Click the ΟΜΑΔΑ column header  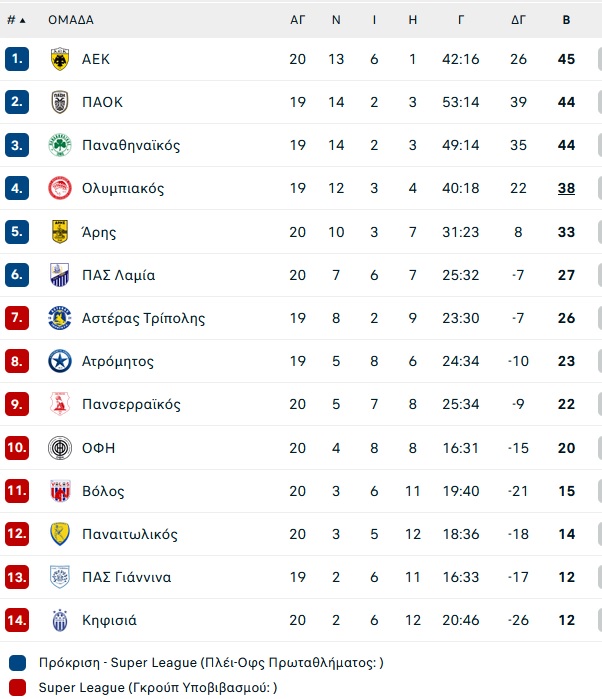pos(71,20)
